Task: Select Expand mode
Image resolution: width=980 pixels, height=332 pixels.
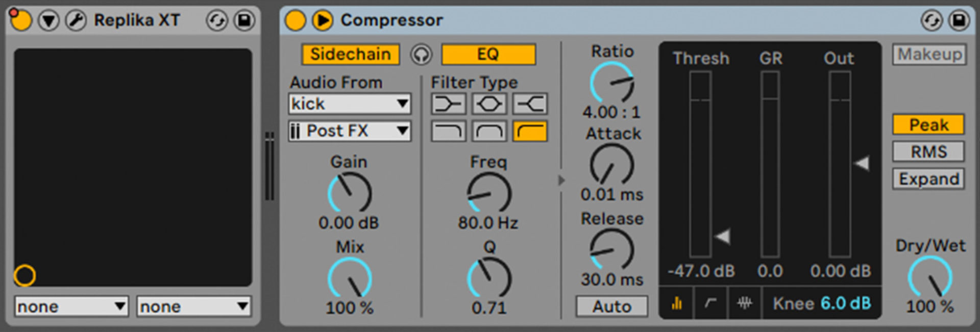Action: (928, 179)
